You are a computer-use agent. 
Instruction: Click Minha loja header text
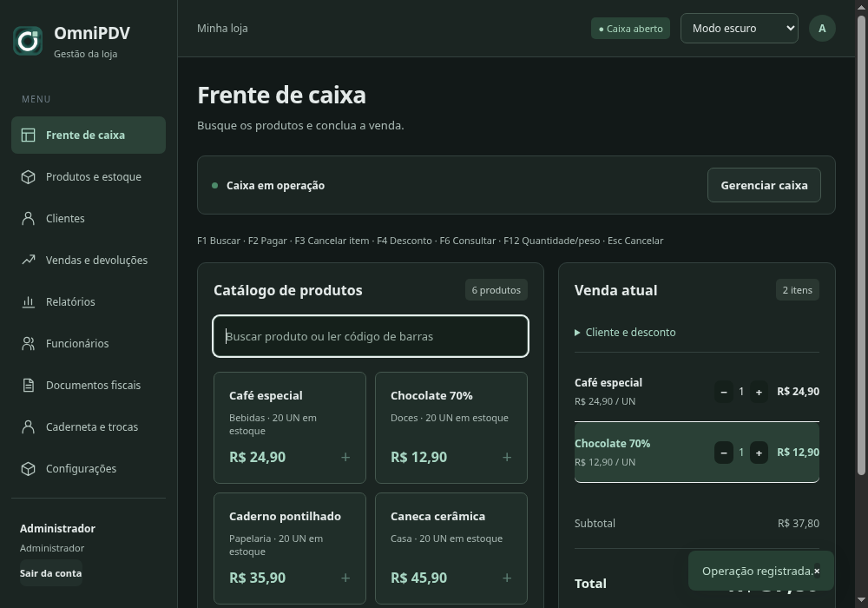222,29
